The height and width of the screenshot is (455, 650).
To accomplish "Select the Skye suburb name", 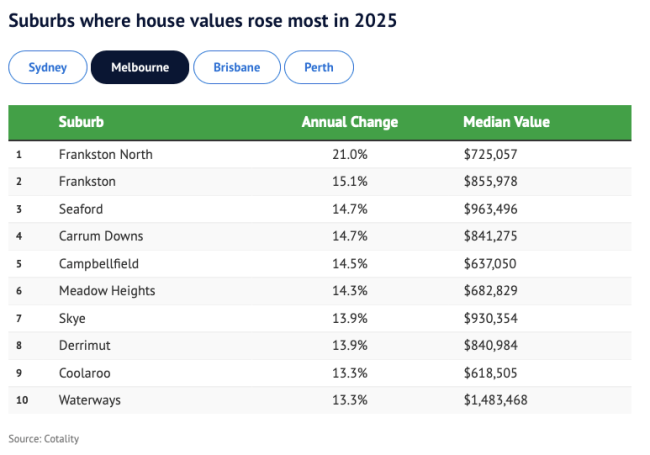I will [72, 318].
